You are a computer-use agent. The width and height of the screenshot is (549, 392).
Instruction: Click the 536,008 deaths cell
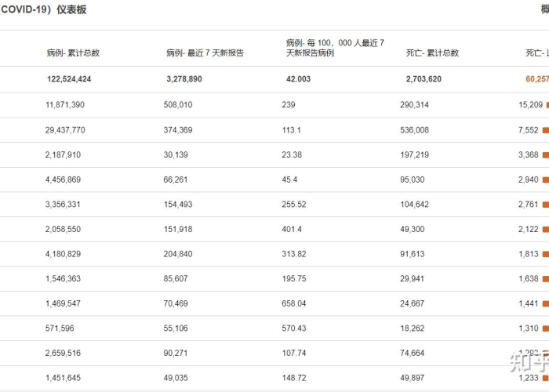tap(414, 130)
